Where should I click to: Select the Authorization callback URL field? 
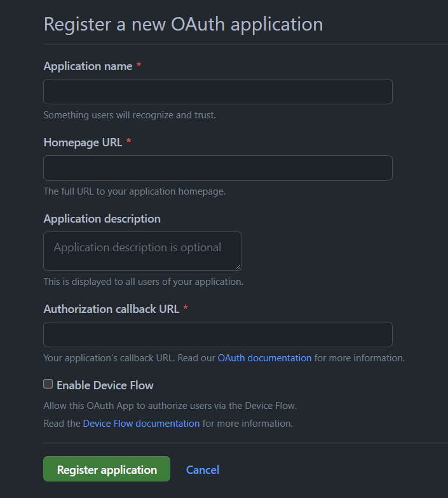pyautogui.click(x=217, y=335)
